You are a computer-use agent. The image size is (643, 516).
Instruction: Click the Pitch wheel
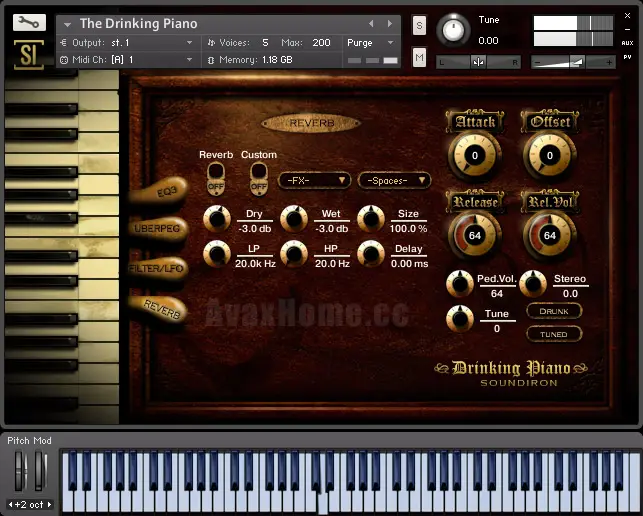tap(20, 470)
